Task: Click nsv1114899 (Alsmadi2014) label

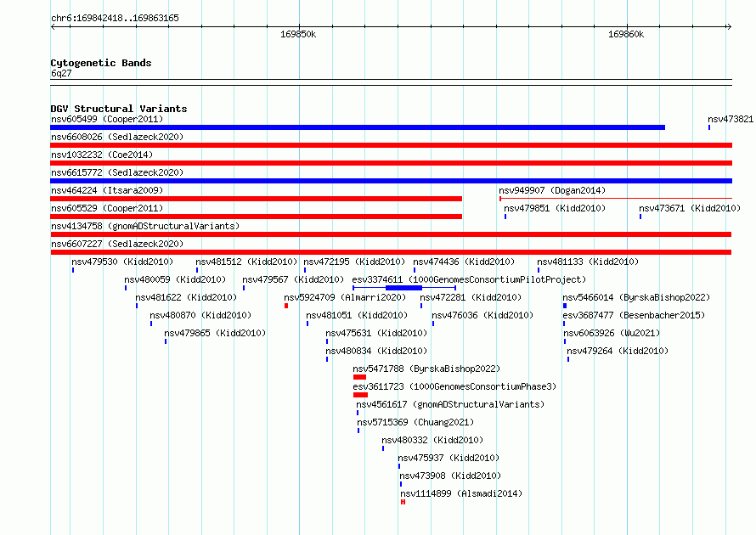Action: click(461, 493)
